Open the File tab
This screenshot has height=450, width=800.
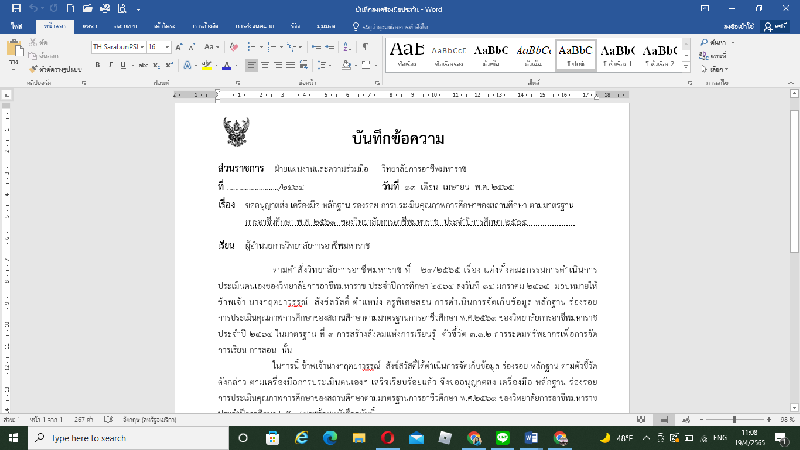(17, 25)
